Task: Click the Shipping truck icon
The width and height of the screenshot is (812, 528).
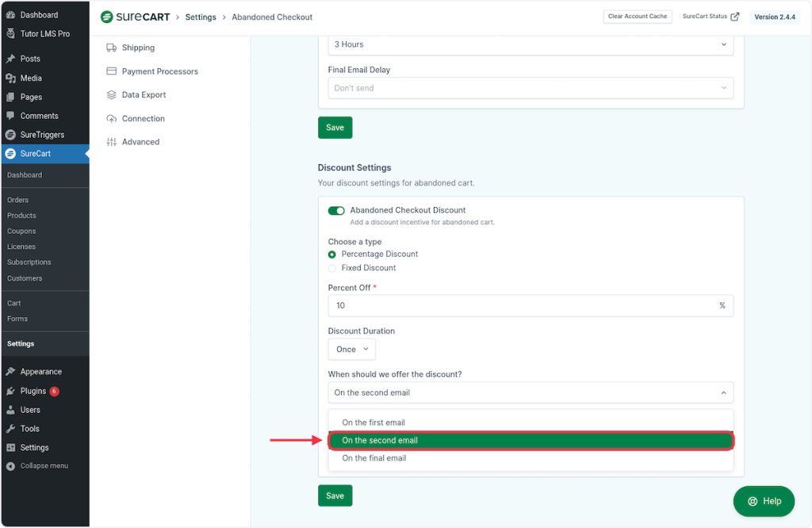Action: 112,48
